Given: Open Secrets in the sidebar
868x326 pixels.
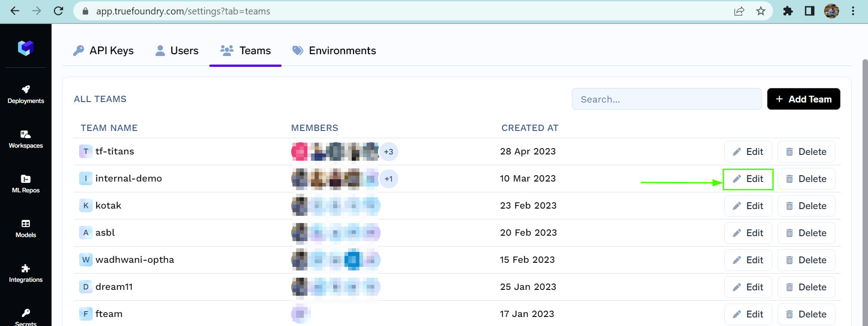Looking at the screenshot, I should point(26,317).
